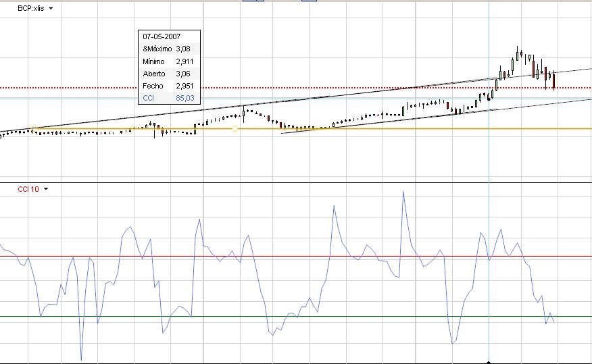Select the Fecho value 2,951
Viewport: 592px width, 364px height.
click(184, 86)
